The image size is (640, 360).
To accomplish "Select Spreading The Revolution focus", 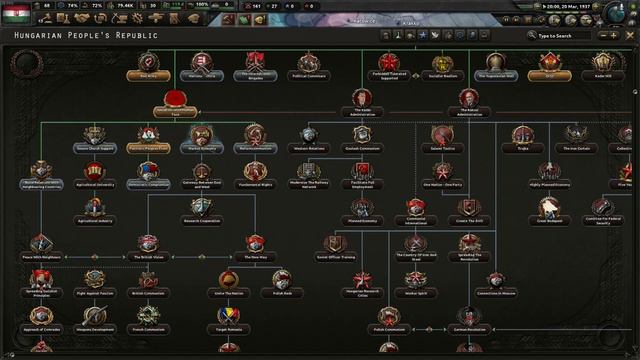I will [469, 248].
